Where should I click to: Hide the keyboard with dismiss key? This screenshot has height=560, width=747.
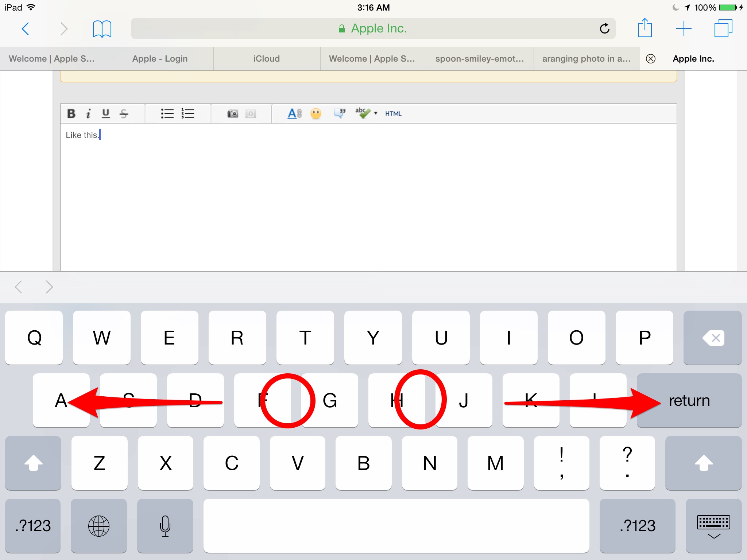click(713, 526)
